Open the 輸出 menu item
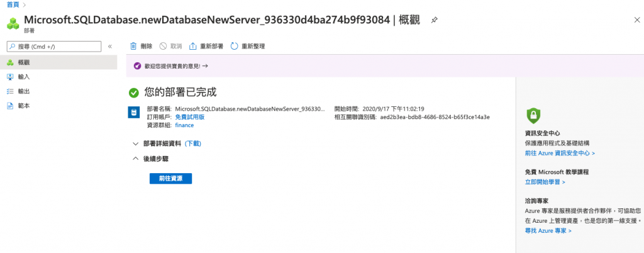The width and height of the screenshot is (644, 253). [58, 91]
